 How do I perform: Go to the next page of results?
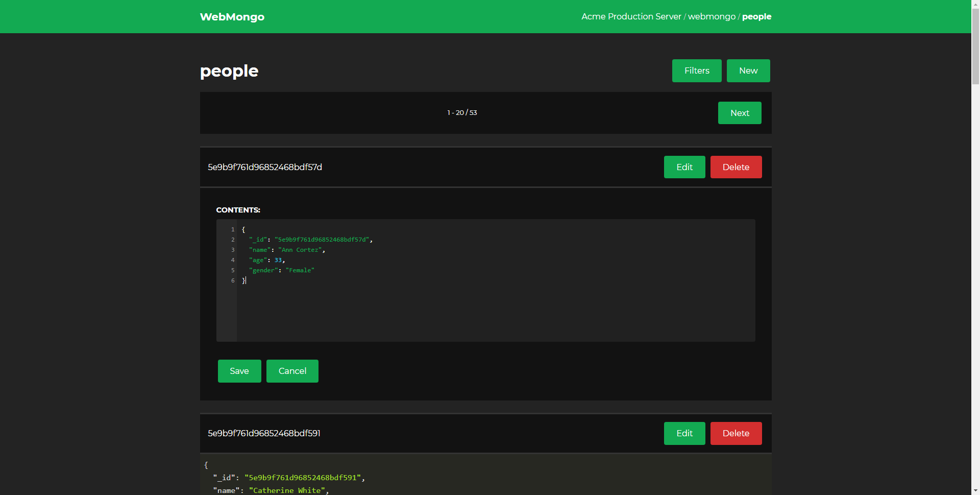pos(739,112)
